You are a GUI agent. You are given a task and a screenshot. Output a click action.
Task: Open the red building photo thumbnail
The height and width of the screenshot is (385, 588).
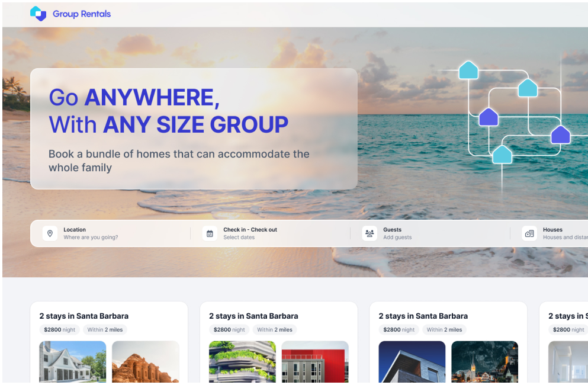coord(315,362)
